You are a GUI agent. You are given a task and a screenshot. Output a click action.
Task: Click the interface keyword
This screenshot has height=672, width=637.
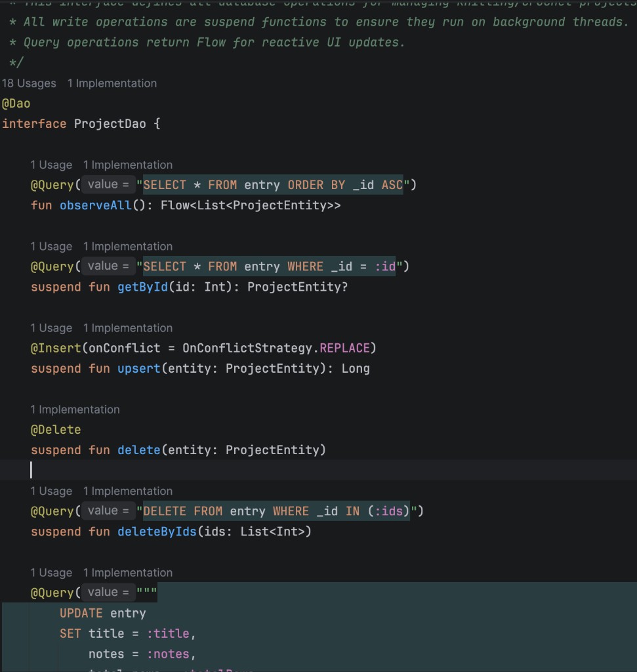[34, 124]
